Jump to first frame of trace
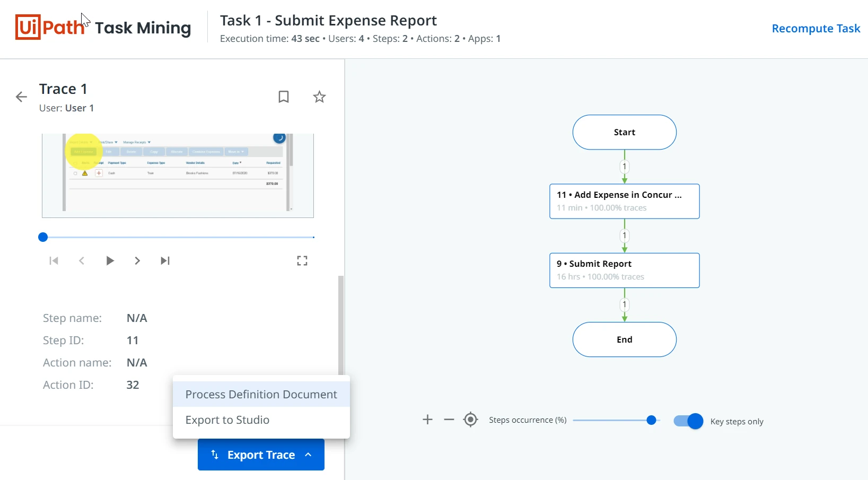Viewport: 868px width, 480px height. tap(54, 260)
